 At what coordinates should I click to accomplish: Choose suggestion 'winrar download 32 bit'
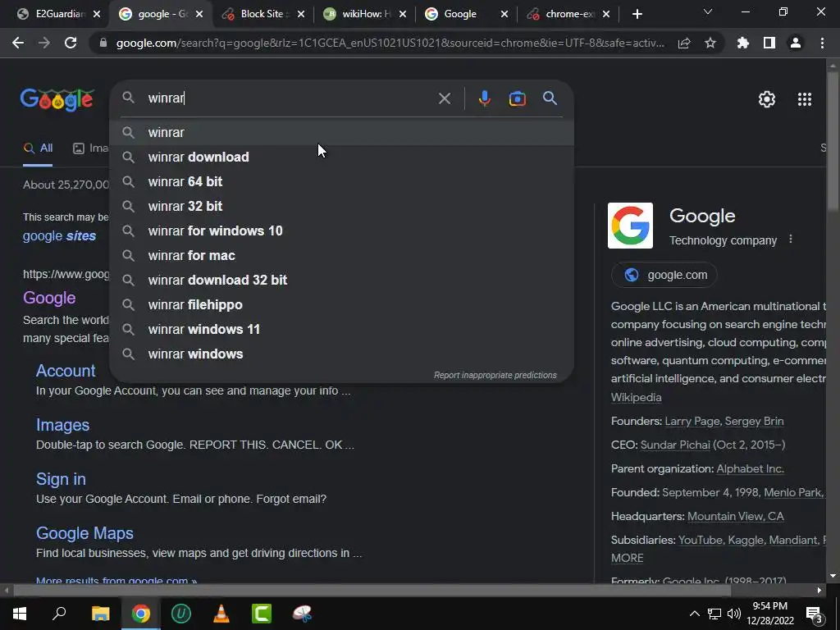(x=342, y=281)
